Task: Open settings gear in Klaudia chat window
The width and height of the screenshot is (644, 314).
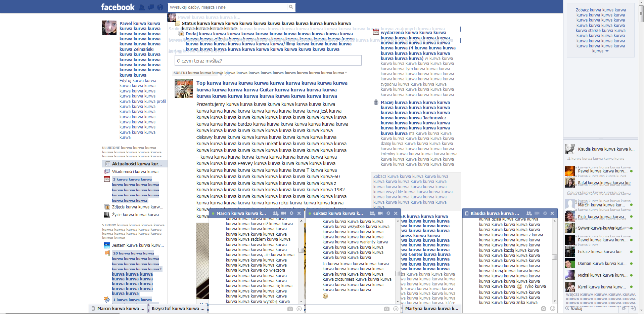Action: [x=545, y=213]
